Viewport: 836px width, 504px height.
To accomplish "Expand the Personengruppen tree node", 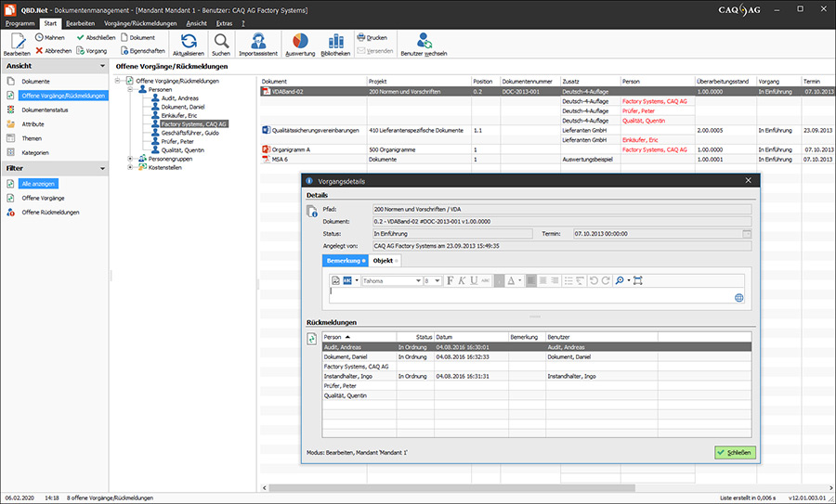I will pos(130,159).
